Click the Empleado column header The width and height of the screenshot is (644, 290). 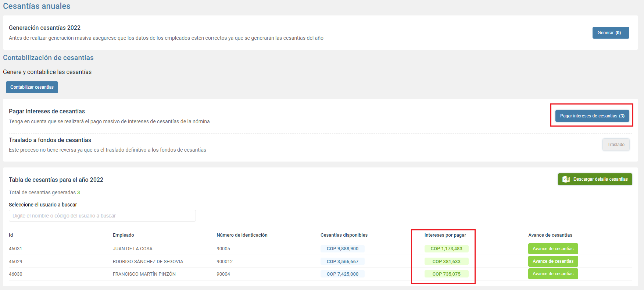(124, 235)
